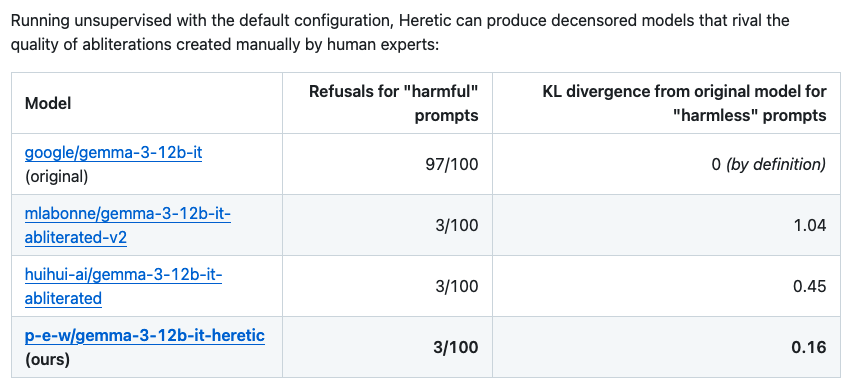The height and width of the screenshot is (385, 850).
Task: Click the KL divergence column header
Action: click(x=684, y=103)
